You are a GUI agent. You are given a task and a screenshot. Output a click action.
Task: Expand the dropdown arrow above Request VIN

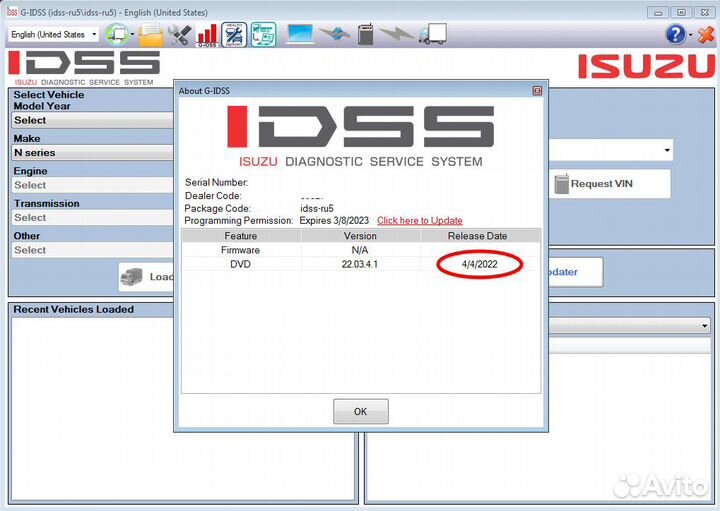(667, 150)
